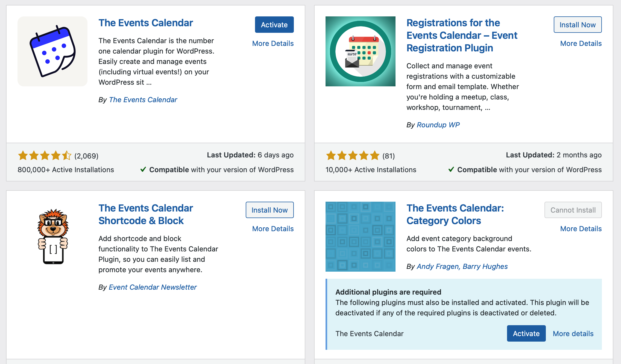The height and width of the screenshot is (364, 621).
Task: Open author Andy Fragen, Barry Hughes link
Action: coord(462,266)
